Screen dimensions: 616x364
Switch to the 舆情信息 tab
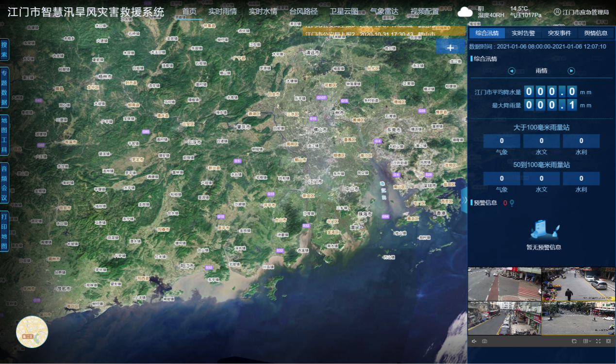point(596,33)
